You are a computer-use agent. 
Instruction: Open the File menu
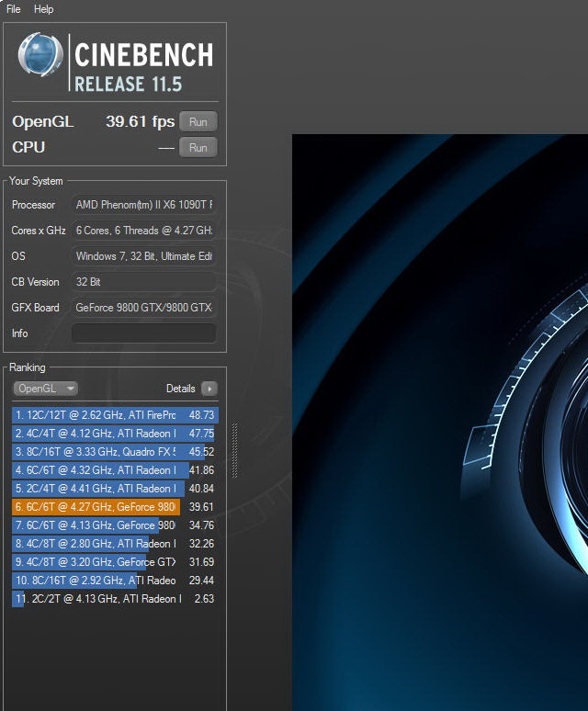(x=13, y=9)
